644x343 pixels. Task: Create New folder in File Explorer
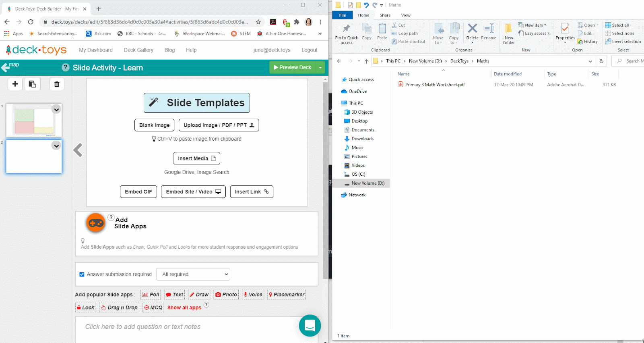click(x=509, y=34)
